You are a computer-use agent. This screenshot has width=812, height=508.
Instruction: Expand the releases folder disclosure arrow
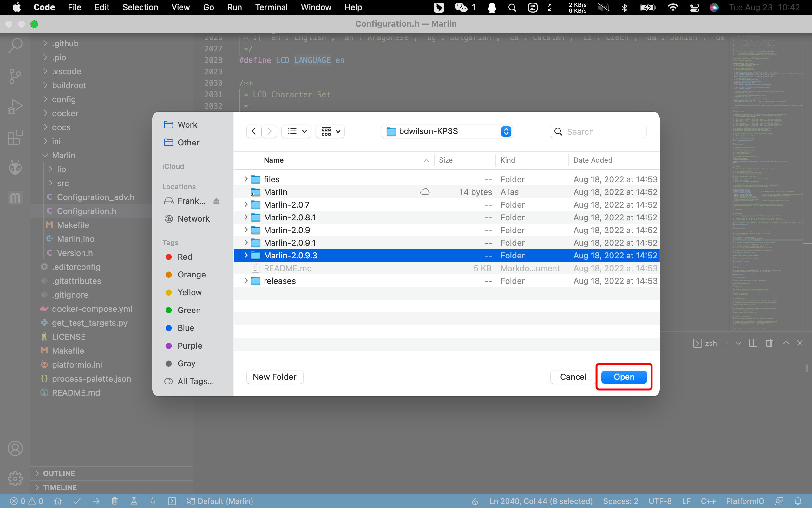(246, 281)
